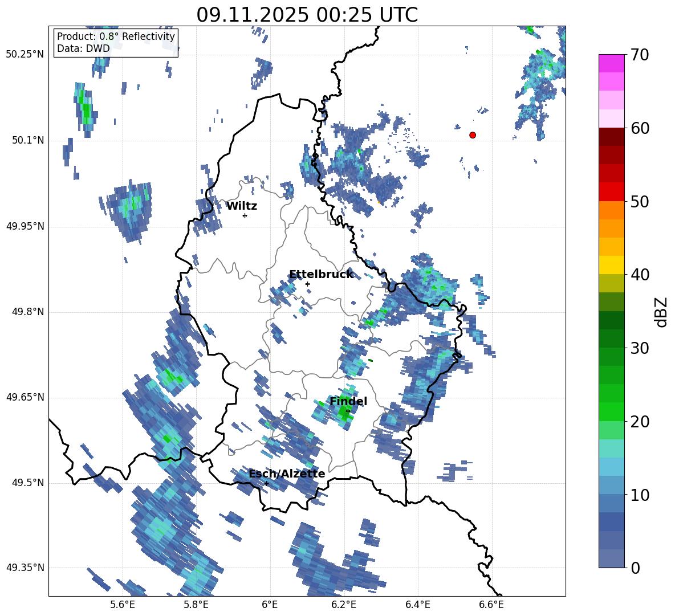
Task: Click the 49.35°N latitude label
Action: 25,568
